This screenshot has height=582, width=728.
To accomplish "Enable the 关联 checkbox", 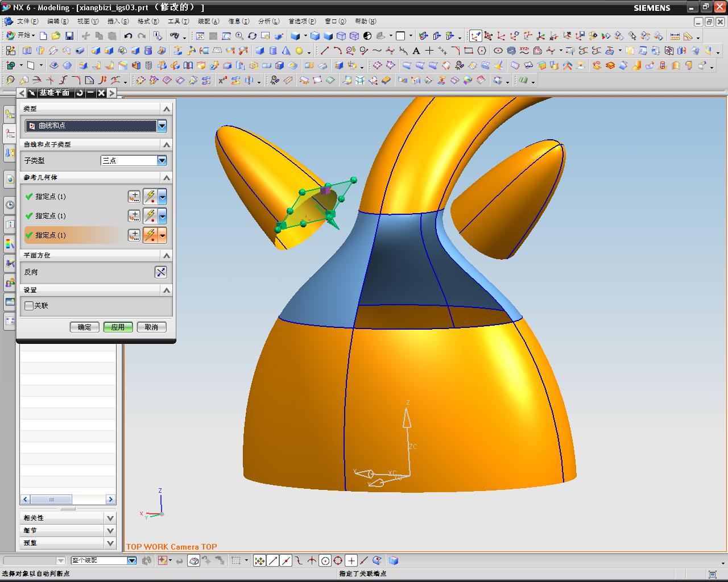I will tap(30, 306).
